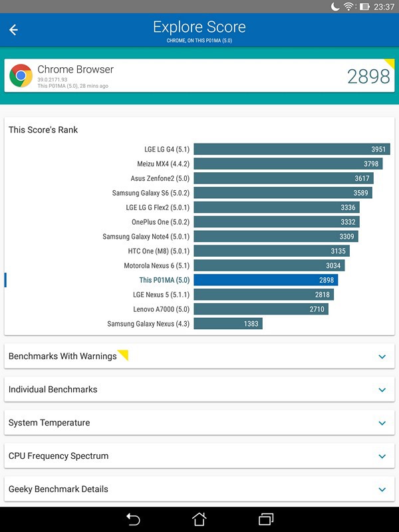Select Samsung Galaxy Note4 3309 bar
This screenshot has width=399, height=532.
pos(276,237)
